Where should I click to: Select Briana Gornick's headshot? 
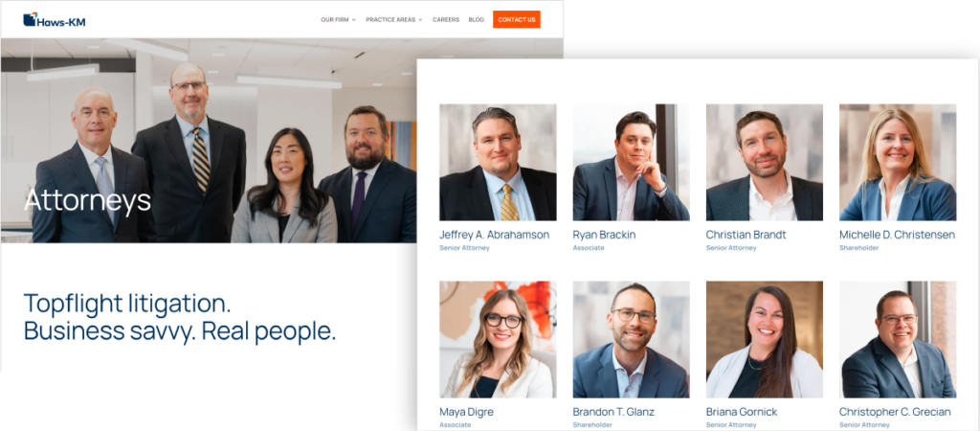pos(765,340)
